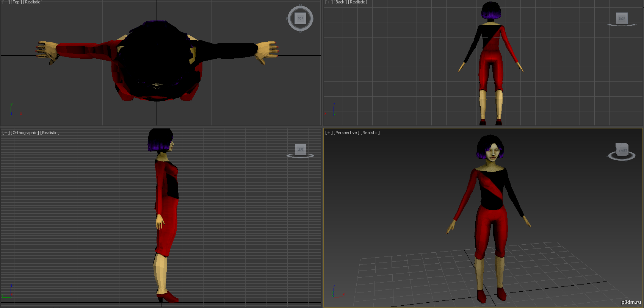Image resolution: width=644 pixels, height=308 pixels.
Task: Click the BACK face on the ViewCube
Action: click(x=622, y=18)
